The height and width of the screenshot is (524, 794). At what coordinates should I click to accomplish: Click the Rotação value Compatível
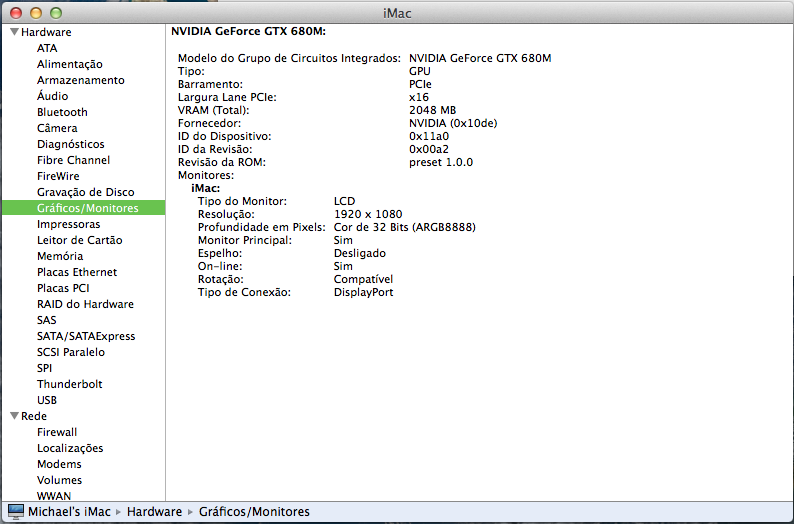click(x=364, y=279)
